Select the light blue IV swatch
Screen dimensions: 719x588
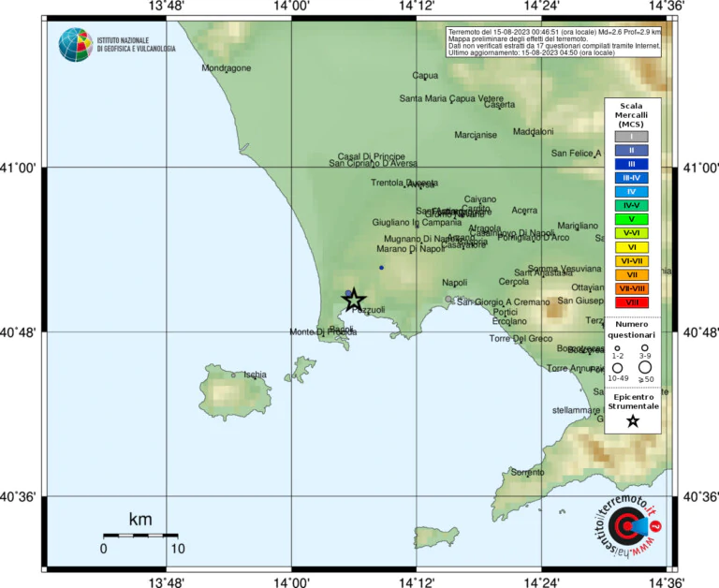tap(631, 192)
